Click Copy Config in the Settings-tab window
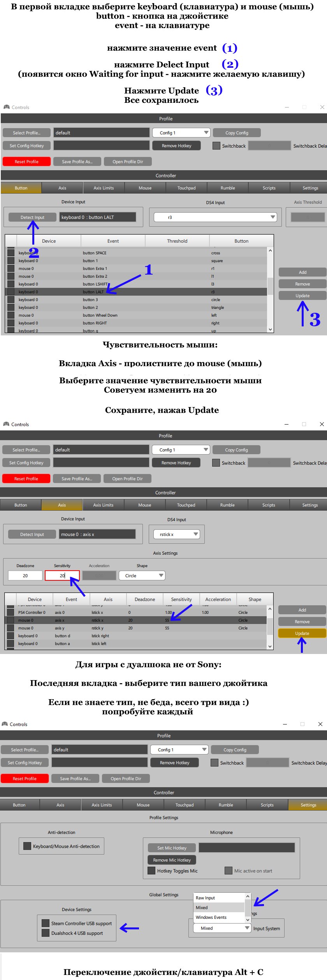Image resolution: width=327 pixels, height=980 pixels. click(x=235, y=750)
